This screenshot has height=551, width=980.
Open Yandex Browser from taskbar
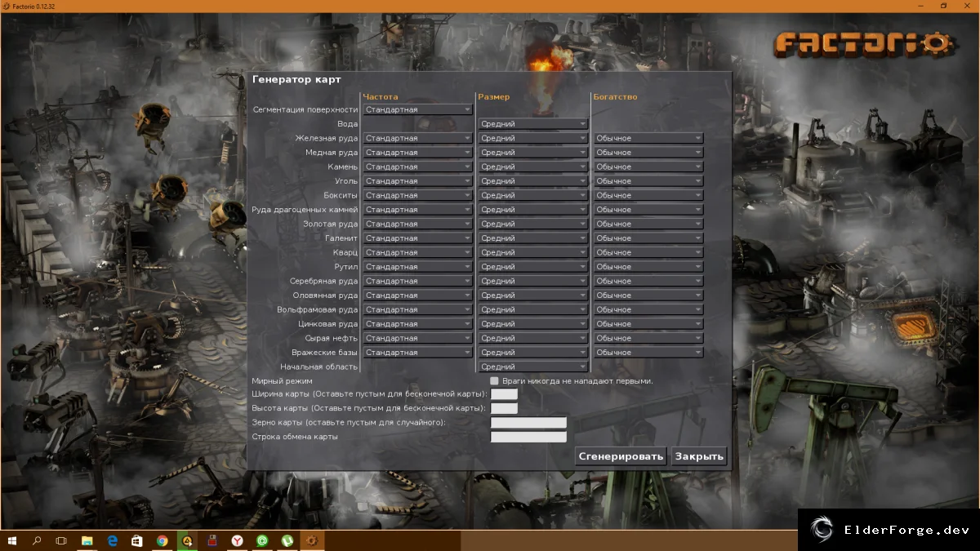237,540
